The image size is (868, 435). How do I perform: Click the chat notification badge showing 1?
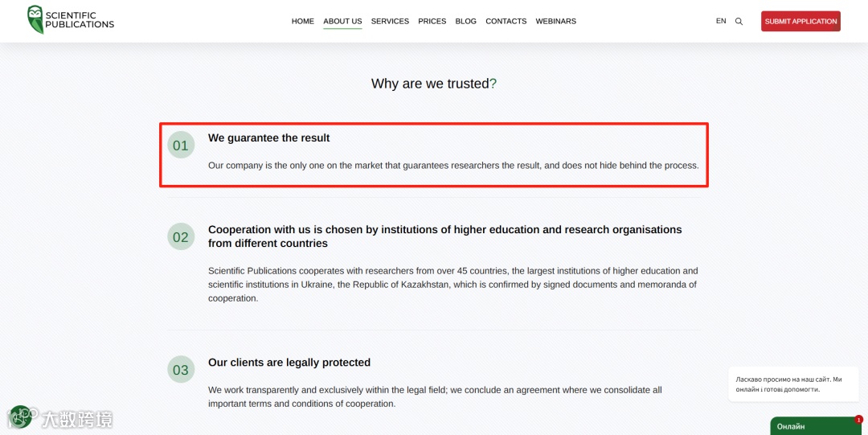tap(858, 420)
